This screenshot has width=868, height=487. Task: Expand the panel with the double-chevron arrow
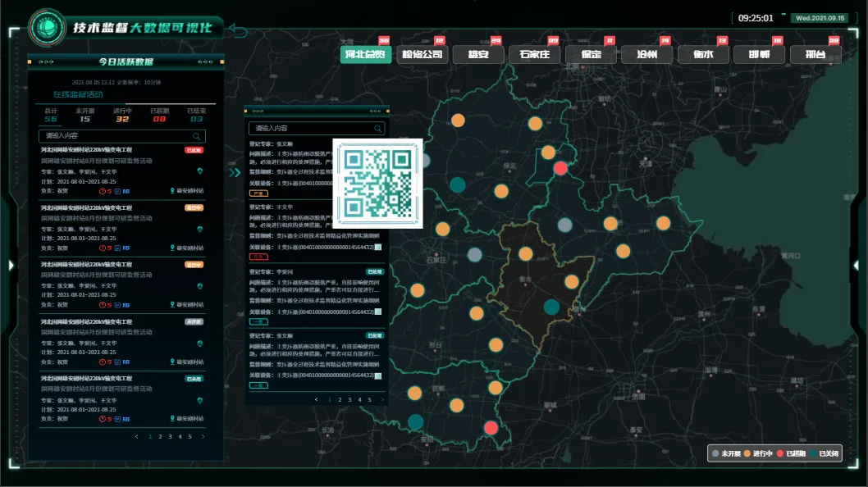tap(235, 173)
